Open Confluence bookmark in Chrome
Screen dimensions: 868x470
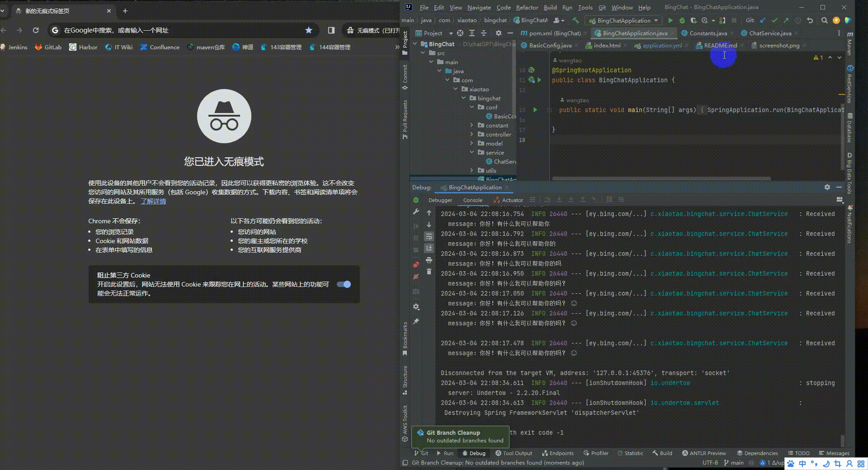(x=160, y=47)
